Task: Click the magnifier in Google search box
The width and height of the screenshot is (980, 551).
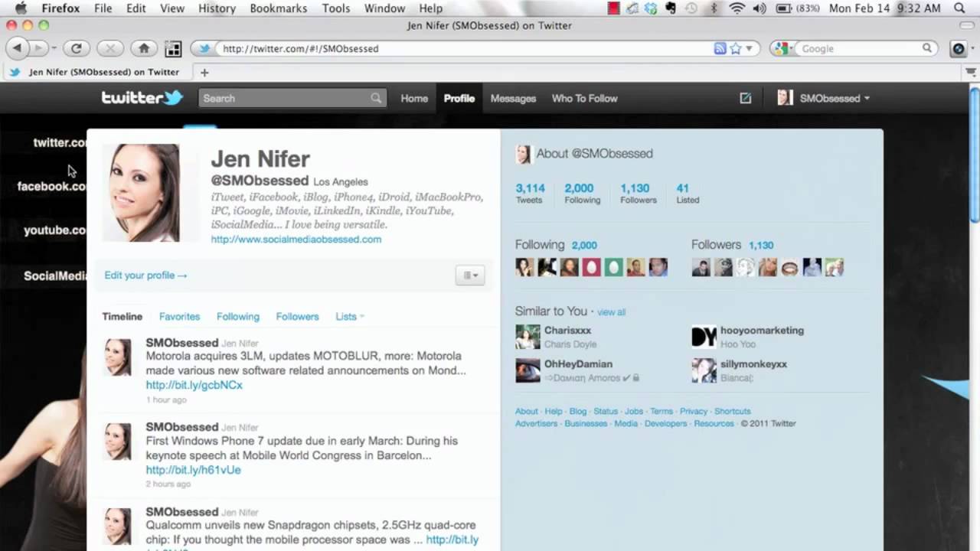Action: click(x=926, y=48)
